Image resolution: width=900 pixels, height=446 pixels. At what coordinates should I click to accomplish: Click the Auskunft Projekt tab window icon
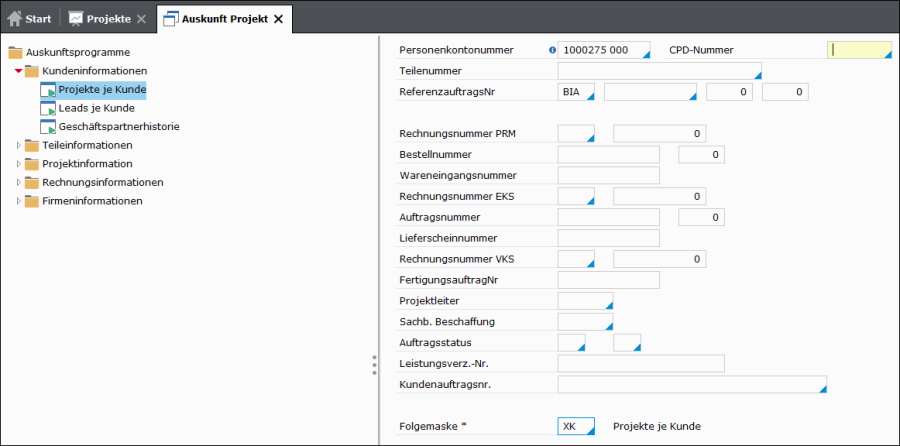click(171, 19)
